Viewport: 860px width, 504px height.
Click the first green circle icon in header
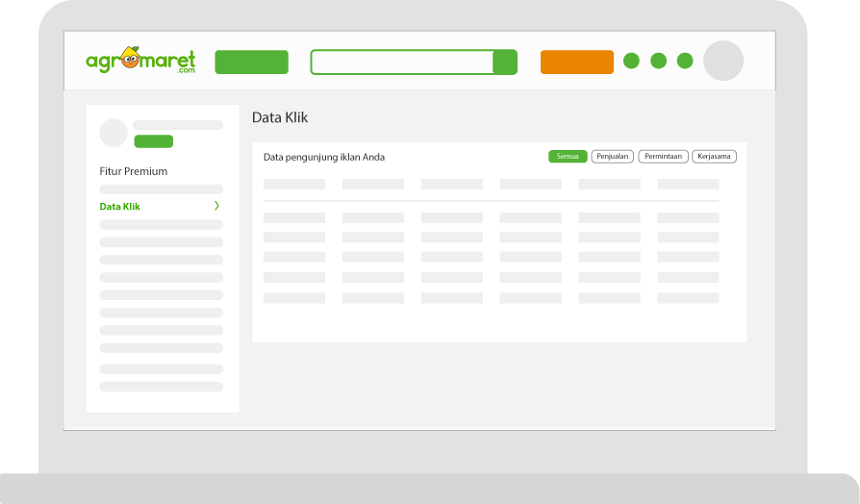coord(631,61)
